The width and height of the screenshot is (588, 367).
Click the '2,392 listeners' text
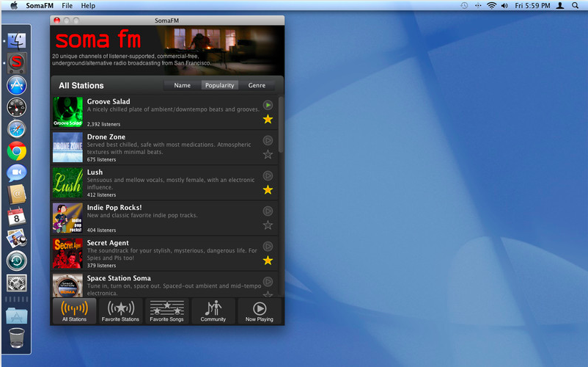coord(103,124)
